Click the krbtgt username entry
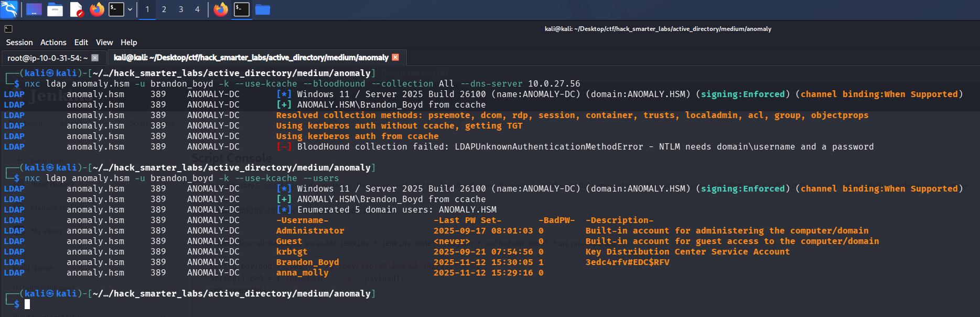980x317 pixels. click(x=292, y=251)
